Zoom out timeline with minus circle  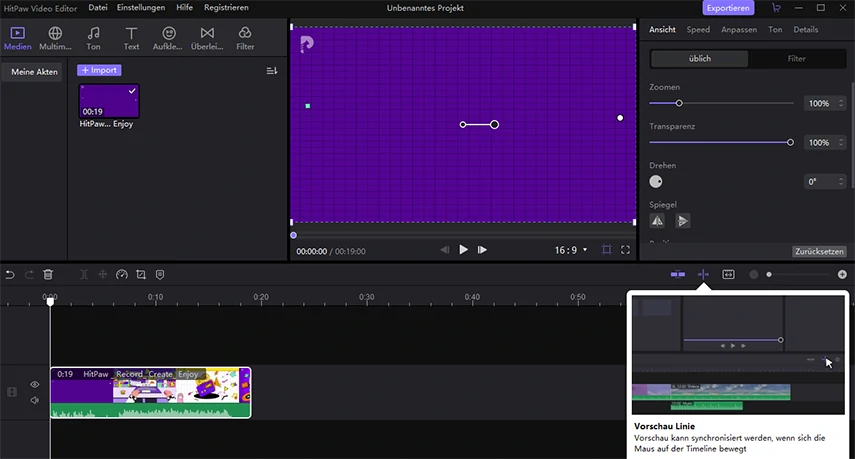(754, 274)
